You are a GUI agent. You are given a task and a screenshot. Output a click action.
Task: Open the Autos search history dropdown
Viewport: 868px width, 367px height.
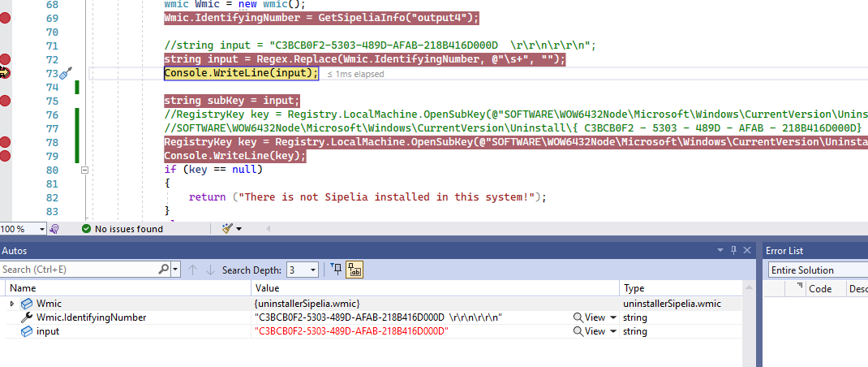176,270
